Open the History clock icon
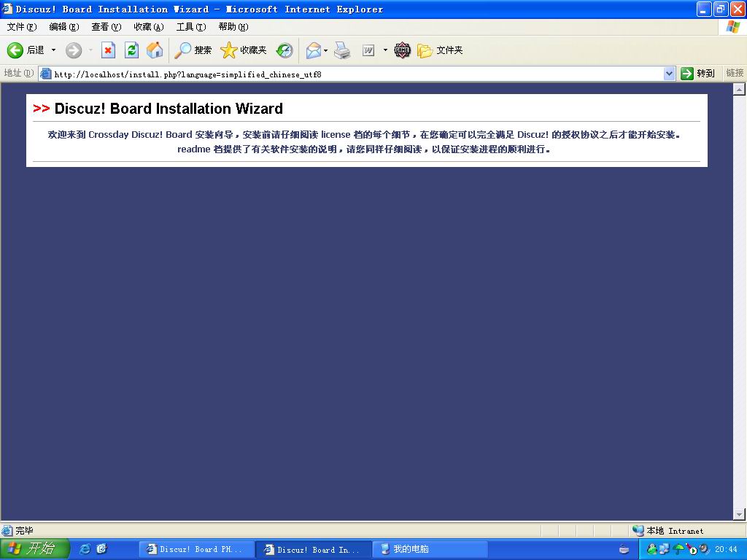Screen dimensions: 747x560 [x=285, y=50]
